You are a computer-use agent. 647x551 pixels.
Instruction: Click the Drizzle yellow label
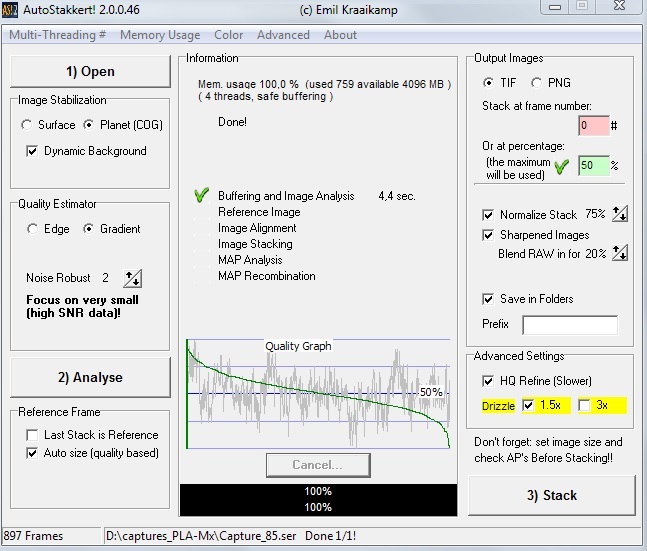tap(498, 406)
